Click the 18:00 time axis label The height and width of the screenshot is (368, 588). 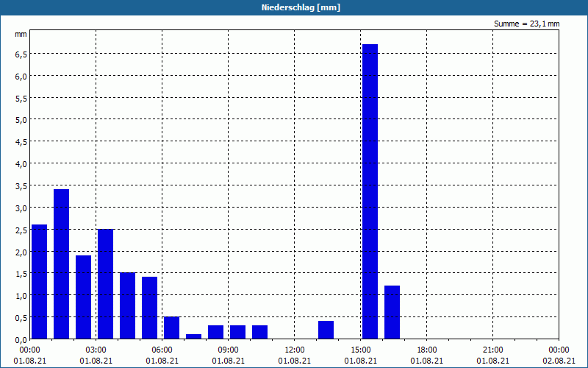(427, 350)
